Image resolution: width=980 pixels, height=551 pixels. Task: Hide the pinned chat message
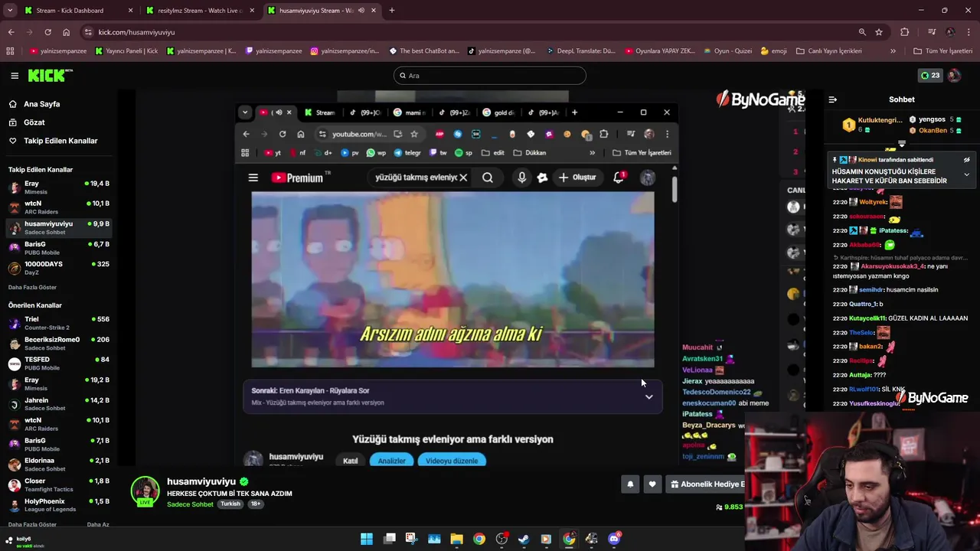[x=967, y=160]
